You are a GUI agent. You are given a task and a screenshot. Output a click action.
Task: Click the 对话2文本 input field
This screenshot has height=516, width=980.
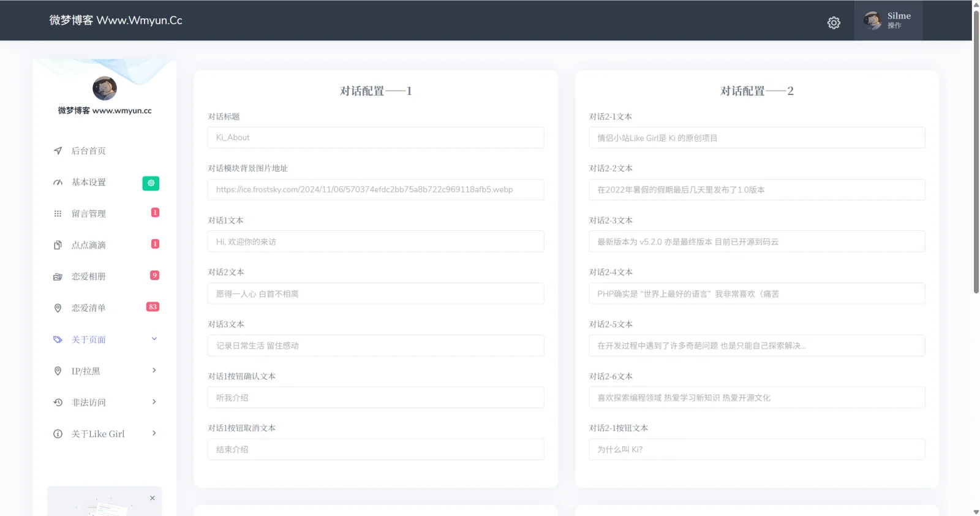tap(375, 294)
